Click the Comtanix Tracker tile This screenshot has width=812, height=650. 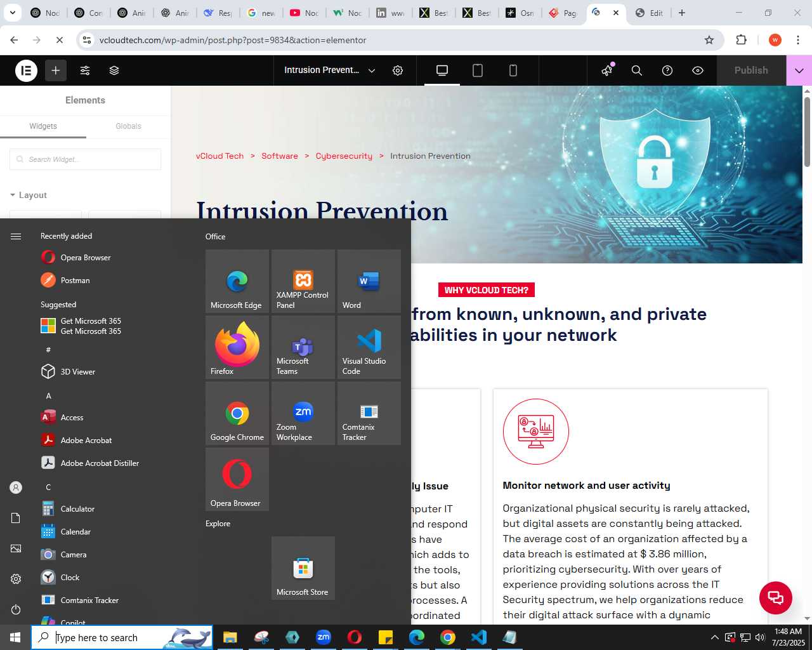coord(369,413)
